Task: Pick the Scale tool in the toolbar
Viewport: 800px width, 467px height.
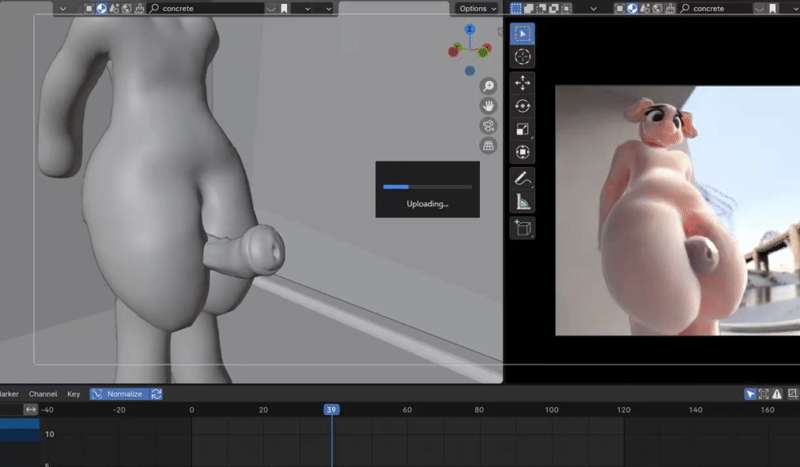Action: (522, 129)
